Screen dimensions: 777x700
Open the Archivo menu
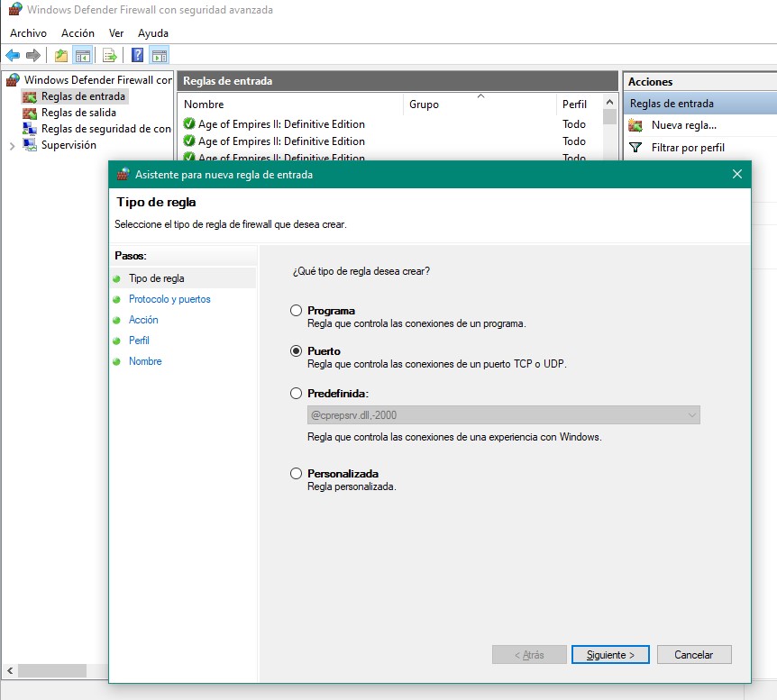point(28,33)
